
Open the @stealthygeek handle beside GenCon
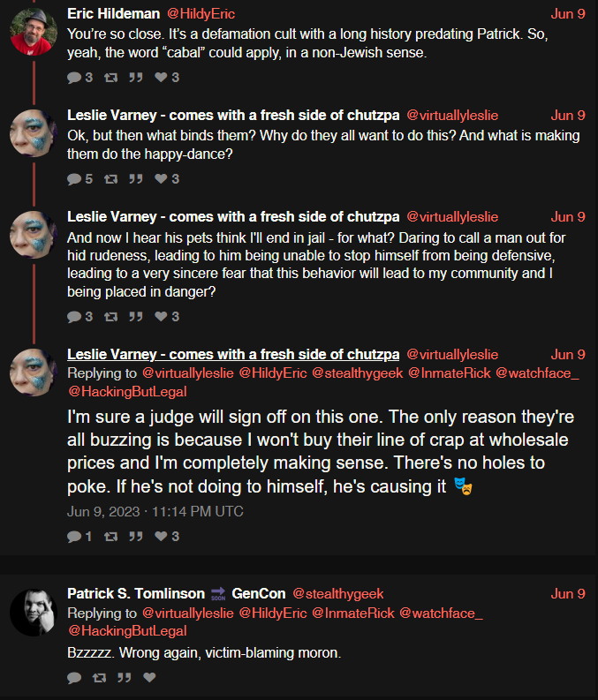coord(338,593)
